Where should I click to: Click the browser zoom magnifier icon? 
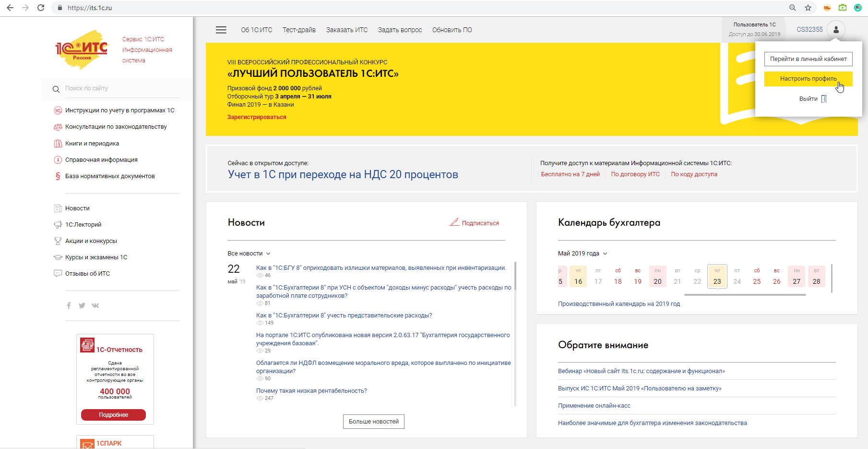point(793,8)
